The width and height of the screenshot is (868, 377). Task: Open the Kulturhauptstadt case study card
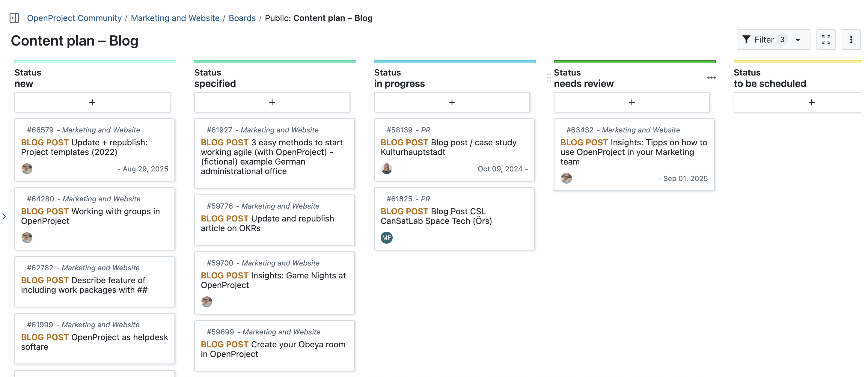tap(449, 147)
